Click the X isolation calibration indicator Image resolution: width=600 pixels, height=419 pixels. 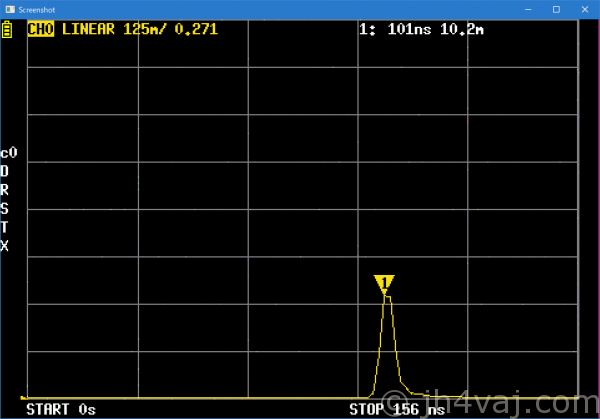tap(5, 246)
